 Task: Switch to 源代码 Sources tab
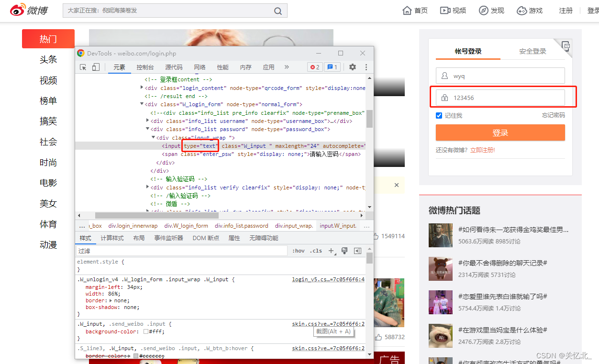pyautogui.click(x=174, y=67)
